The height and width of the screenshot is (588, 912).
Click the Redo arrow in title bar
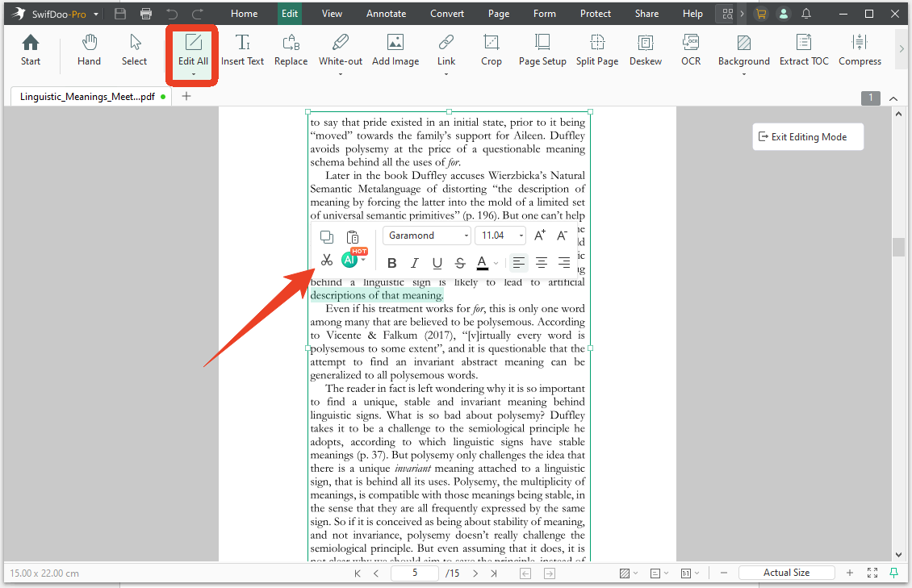pos(198,14)
